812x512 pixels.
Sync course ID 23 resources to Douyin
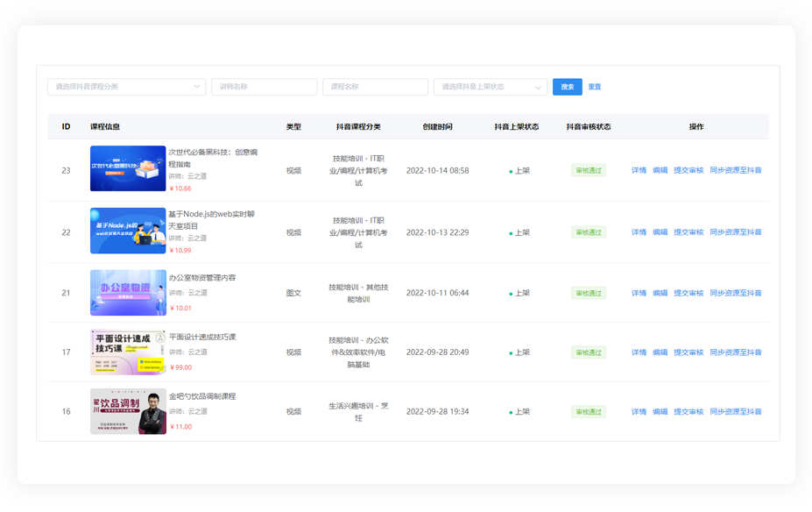tap(735, 170)
